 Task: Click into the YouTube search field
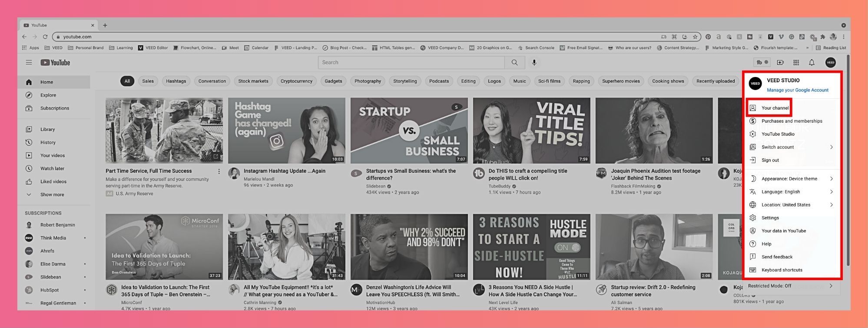[411, 63]
